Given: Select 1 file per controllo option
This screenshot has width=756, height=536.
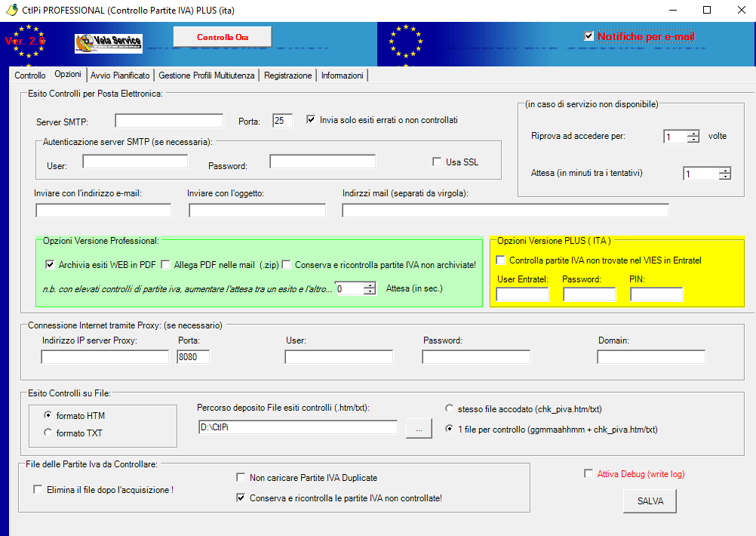Looking at the screenshot, I should pyautogui.click(x=450, y=429).
